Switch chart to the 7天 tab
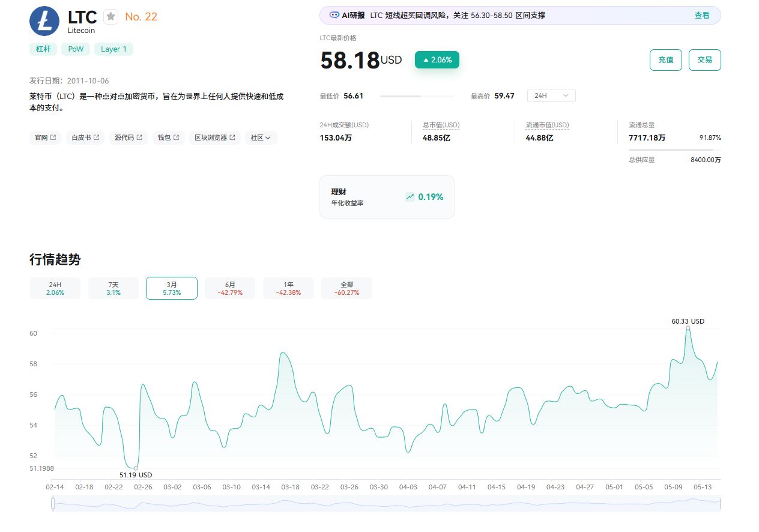 tap(113, 288)
